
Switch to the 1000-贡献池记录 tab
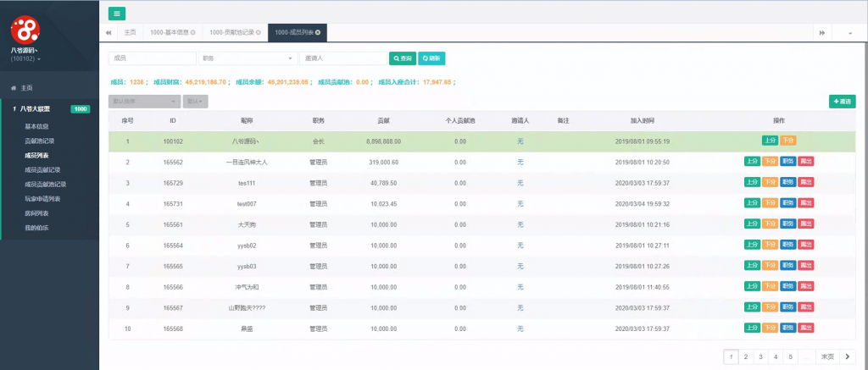tap(233, 33)
